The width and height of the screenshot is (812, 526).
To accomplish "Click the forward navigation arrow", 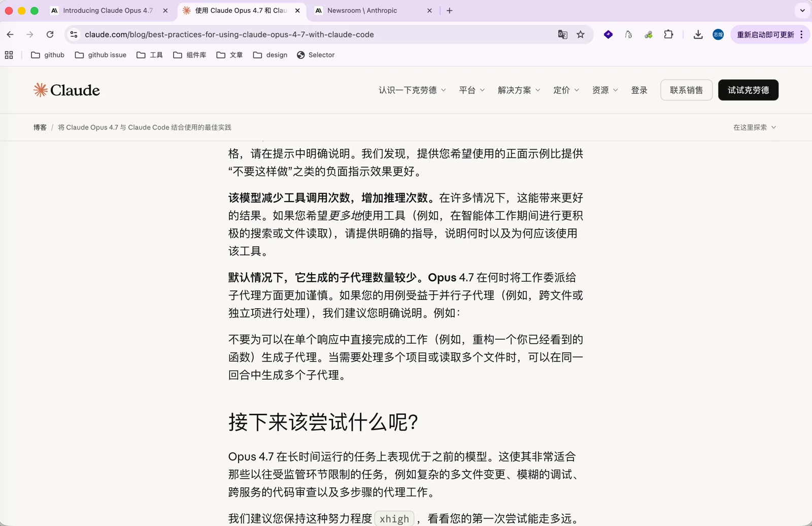I will (x=30, y=35).
